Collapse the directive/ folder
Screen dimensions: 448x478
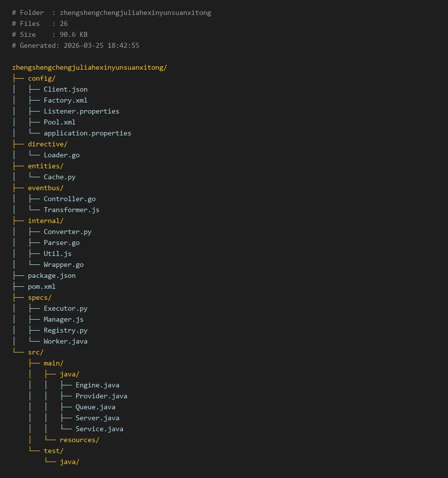point(47,144)
